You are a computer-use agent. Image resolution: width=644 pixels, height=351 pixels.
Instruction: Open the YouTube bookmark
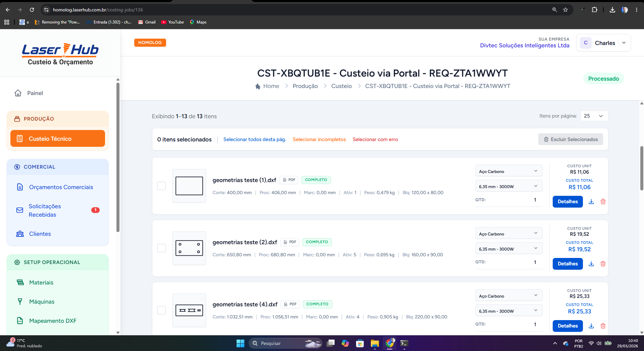[x=172, y=22]
